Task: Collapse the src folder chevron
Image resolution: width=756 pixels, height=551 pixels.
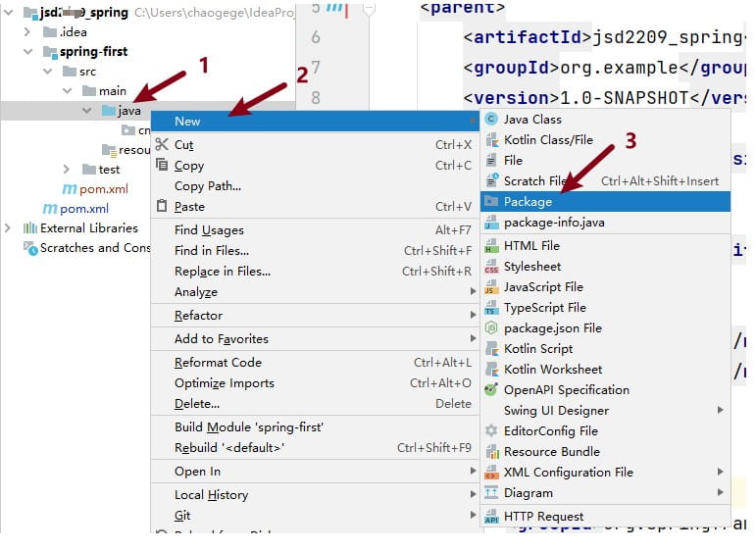Action: click(48, 72)
